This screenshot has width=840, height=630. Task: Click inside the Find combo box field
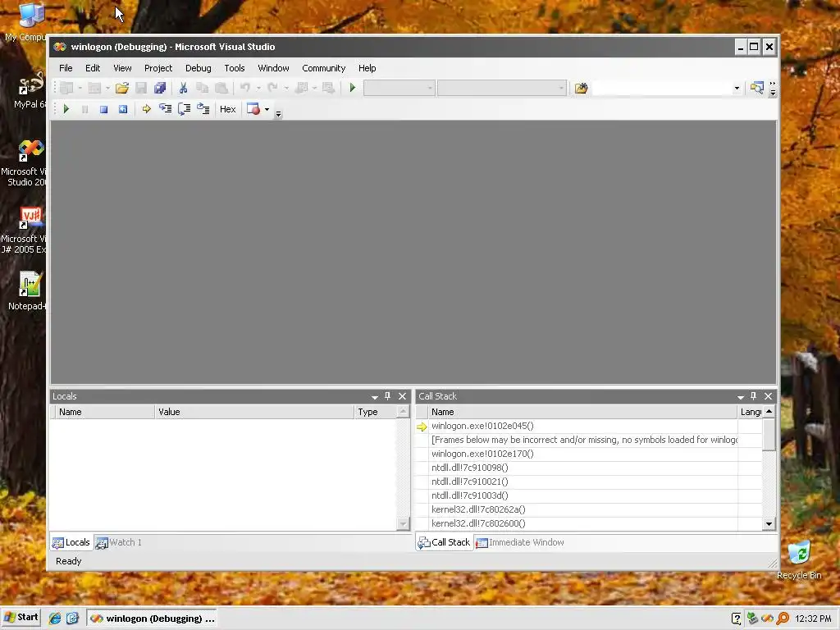(661, 88)
